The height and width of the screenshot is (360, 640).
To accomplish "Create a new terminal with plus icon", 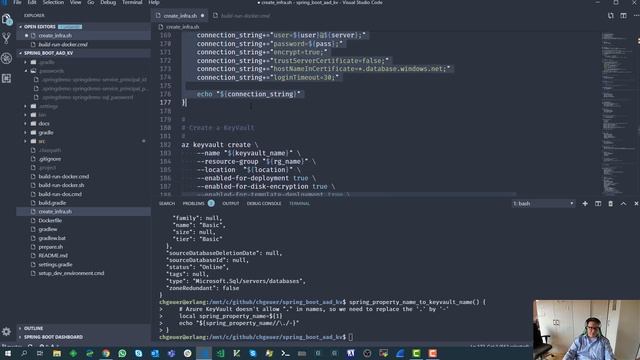I will (x=585, y=203).
